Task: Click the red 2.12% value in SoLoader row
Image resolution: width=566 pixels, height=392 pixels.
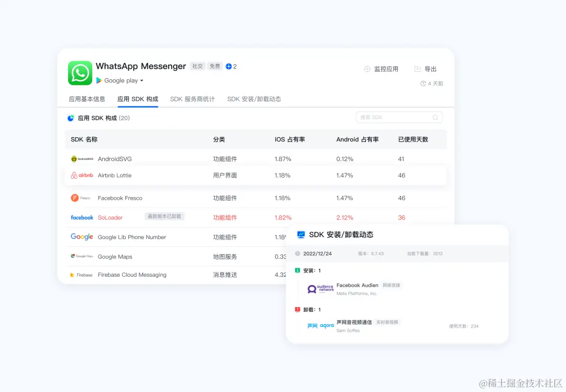Action: pos(345,217)
